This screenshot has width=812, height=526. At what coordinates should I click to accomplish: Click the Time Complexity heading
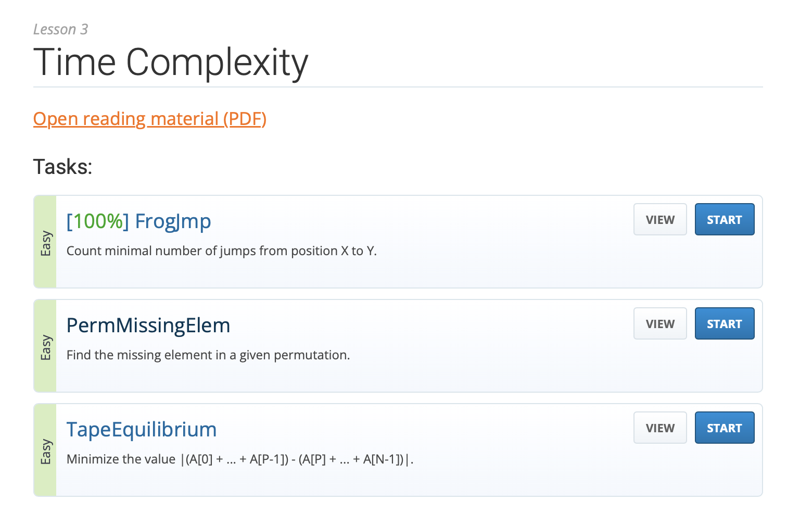click(171, 62)
